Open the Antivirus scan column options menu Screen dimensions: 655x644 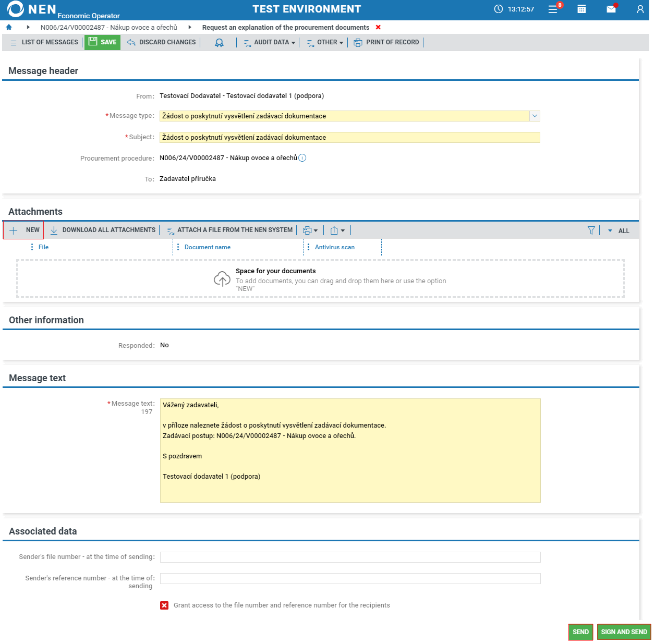coord(309,247)
